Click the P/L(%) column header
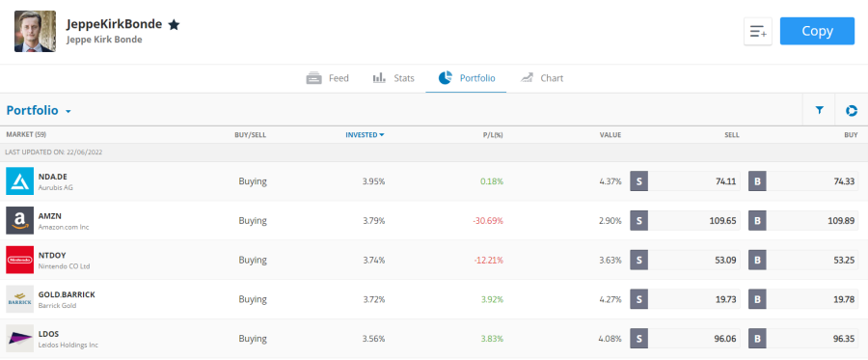 point(493,134)
